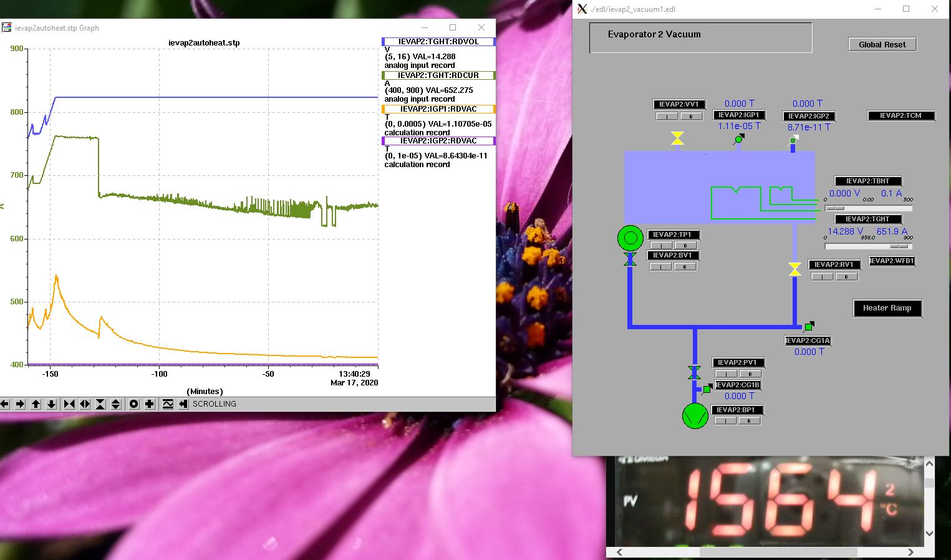Click the CG1B gauge symbol

click(707, 389)
